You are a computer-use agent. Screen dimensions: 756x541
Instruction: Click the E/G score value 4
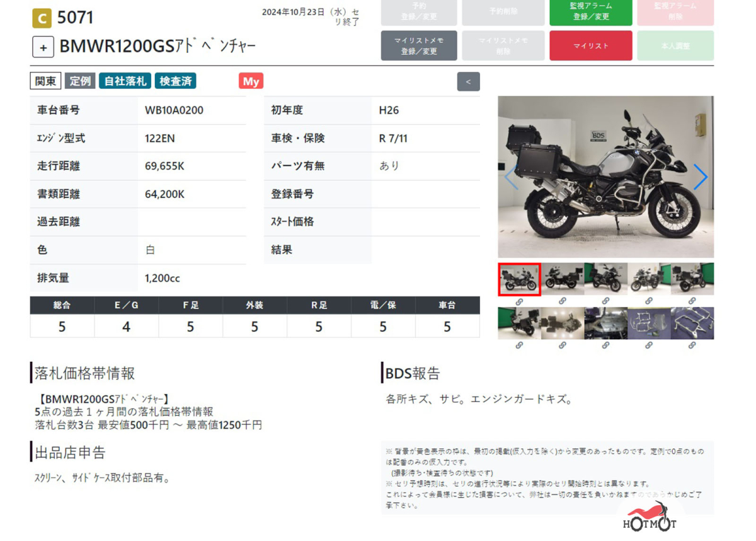click(126, 327)
